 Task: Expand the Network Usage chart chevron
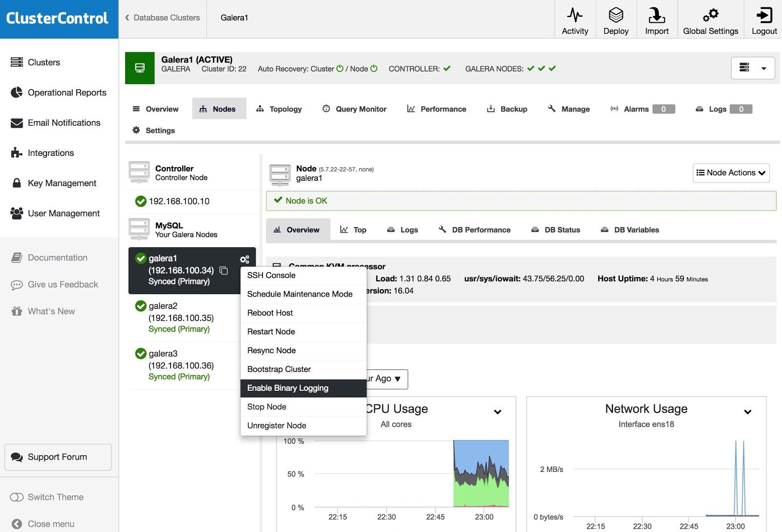tap(747, 412)
